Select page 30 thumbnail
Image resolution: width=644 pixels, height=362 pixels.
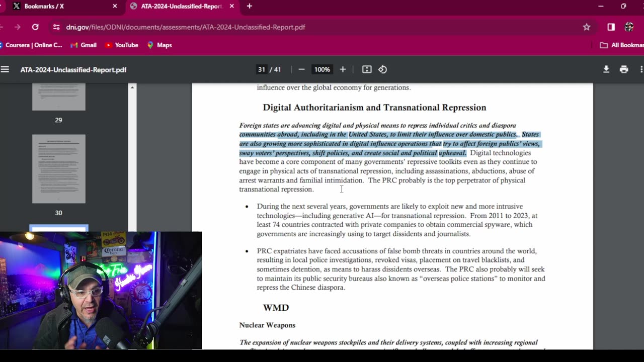point(59,169)
